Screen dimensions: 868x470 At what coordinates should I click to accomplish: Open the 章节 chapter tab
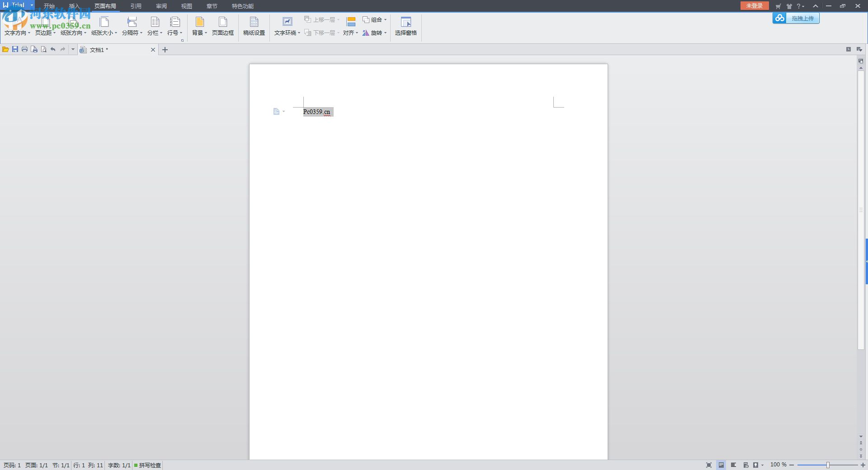coord(212,6)
